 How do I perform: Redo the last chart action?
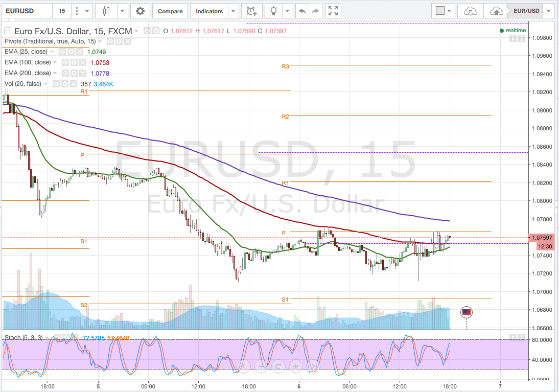tap(315, 10)
